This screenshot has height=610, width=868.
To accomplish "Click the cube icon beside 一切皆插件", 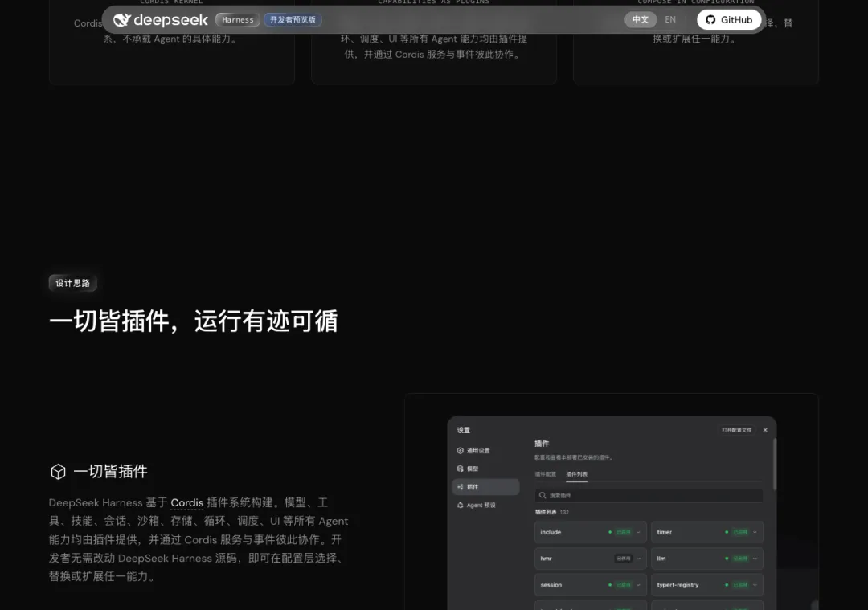I will coord(58,472).
